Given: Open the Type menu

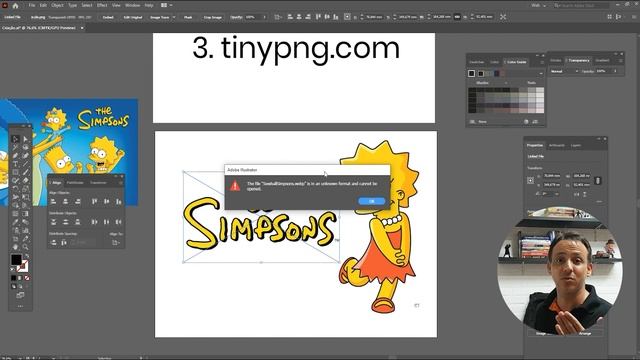Looking at the screenshot, I should (x=73, y=5).
